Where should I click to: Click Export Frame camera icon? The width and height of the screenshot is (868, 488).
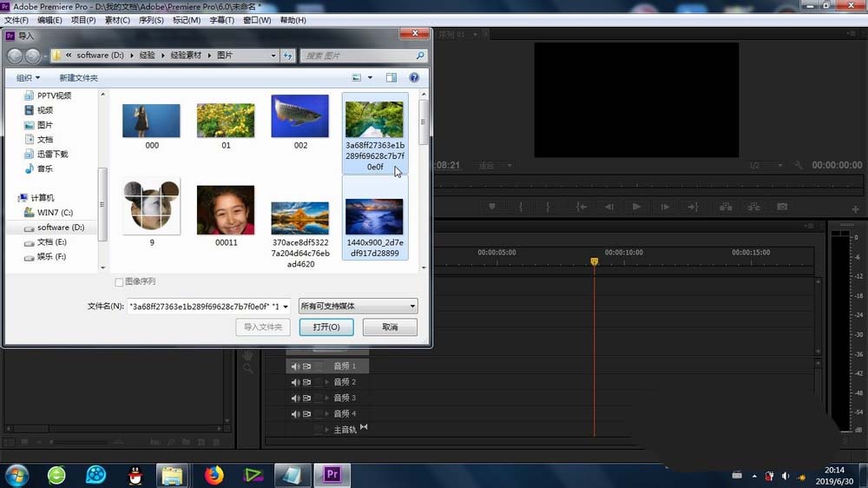[782, 207]
